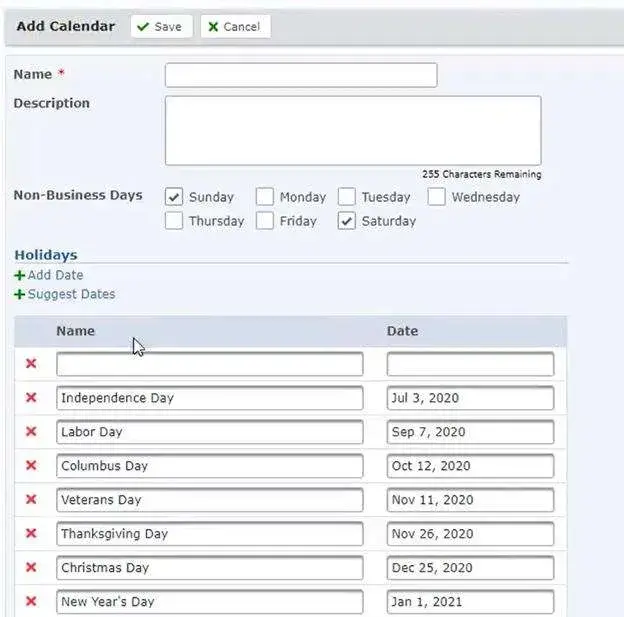
Task: Enable Wednesday as non-business day
Action: tap(437, 197)
